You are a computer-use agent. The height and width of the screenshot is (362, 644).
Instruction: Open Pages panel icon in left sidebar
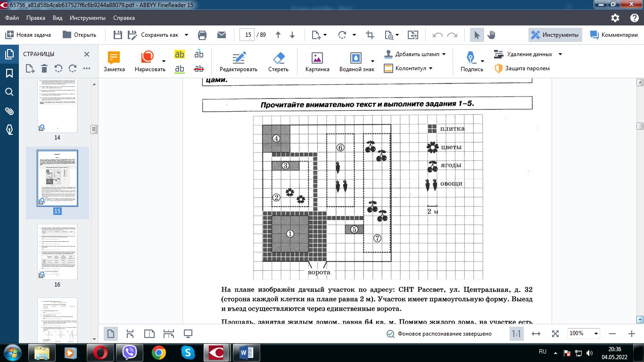pyautogui.click(x=9, y=54)
